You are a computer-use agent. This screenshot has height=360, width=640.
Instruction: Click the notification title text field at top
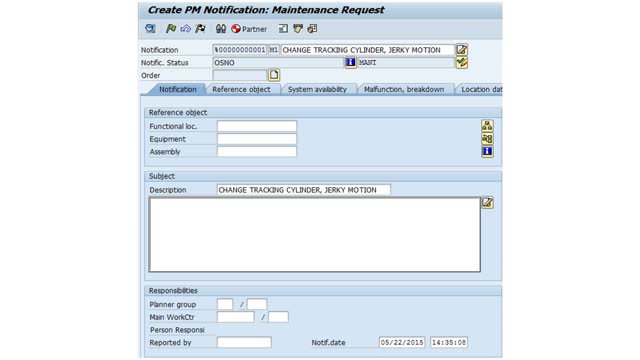click(367, 50)
